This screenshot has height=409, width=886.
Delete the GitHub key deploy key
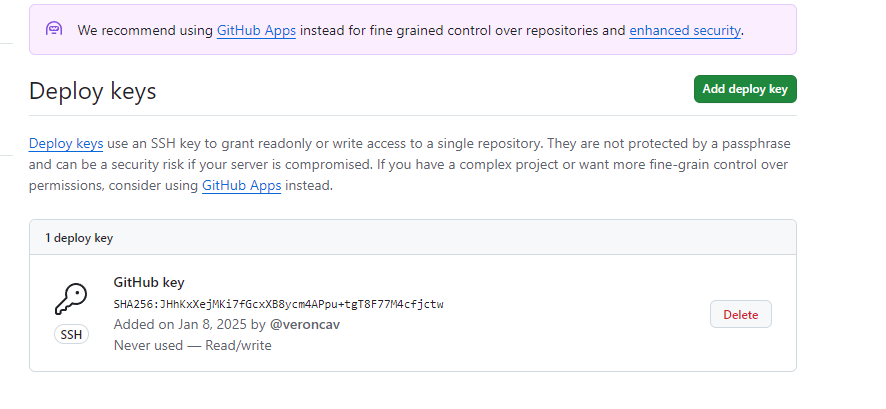coord(740,314)
